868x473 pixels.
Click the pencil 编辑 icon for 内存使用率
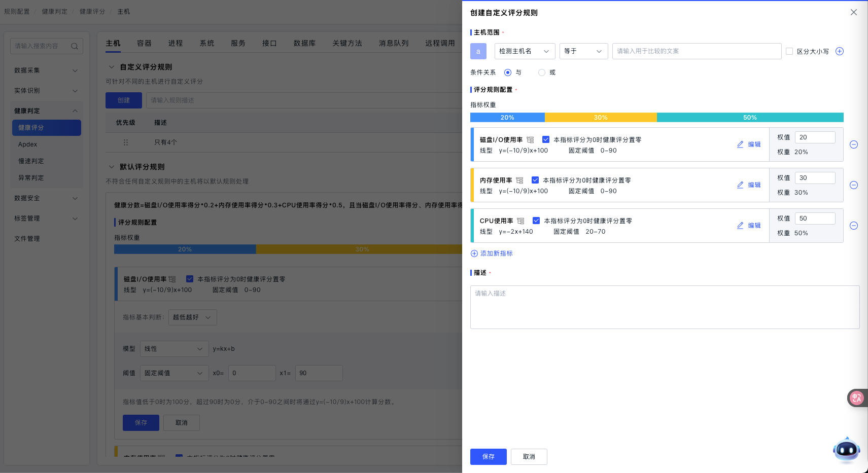click(x=740, y=185)
